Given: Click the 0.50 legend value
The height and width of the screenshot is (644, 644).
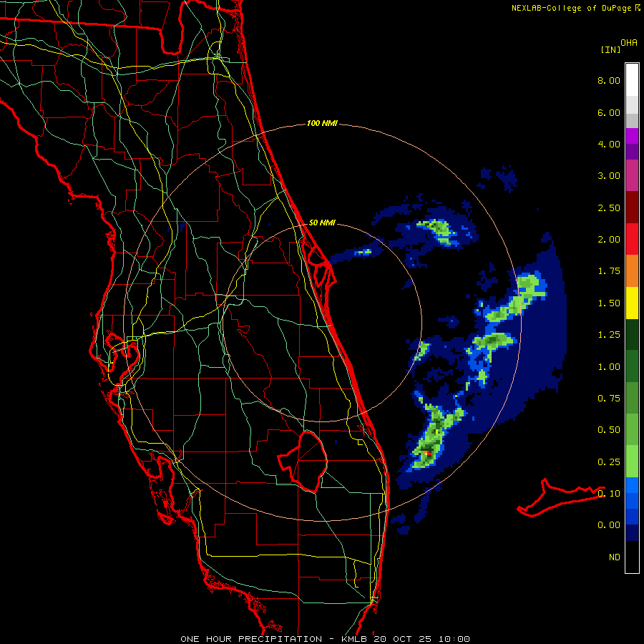Looking at the screenshot, I should pyautogui.click(x=609, y=430).
